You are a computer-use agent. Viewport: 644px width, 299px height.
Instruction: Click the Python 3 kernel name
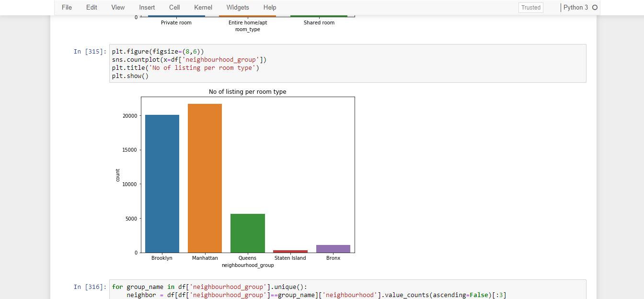[575, 8]
